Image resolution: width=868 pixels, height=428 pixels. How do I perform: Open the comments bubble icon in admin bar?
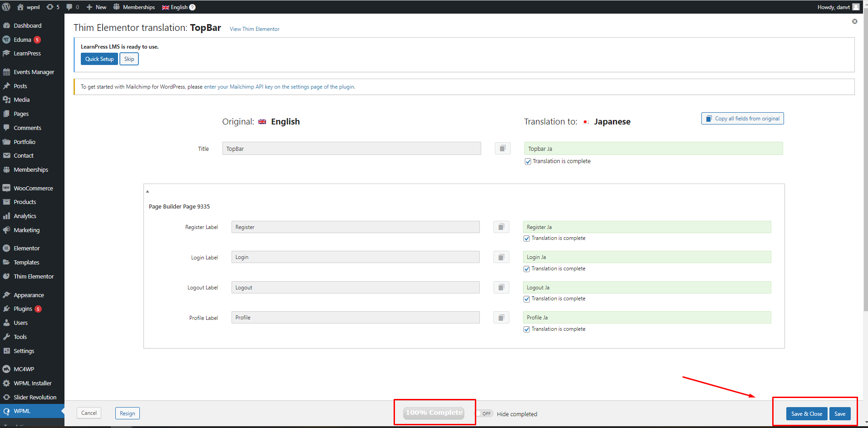(69, 7)
